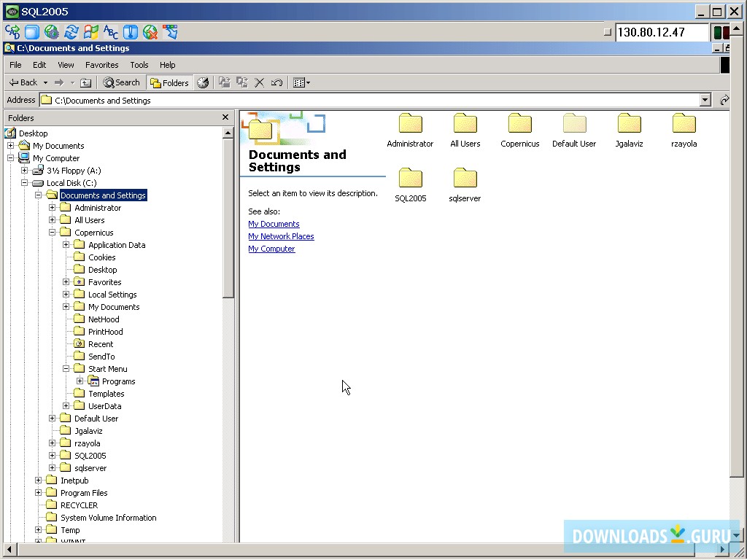
Task: Select the NetHood folder in the tree
Action: (104, 319)
